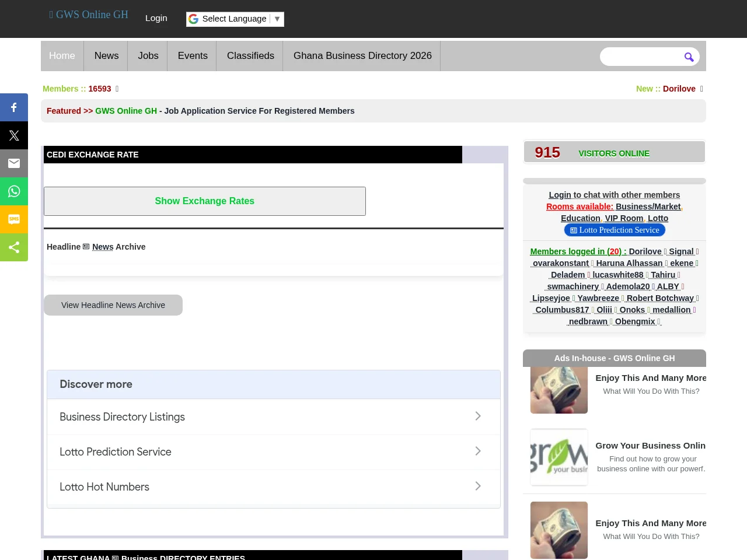Open the News link beside Headline
747x560 pixels.
[103, 247]
